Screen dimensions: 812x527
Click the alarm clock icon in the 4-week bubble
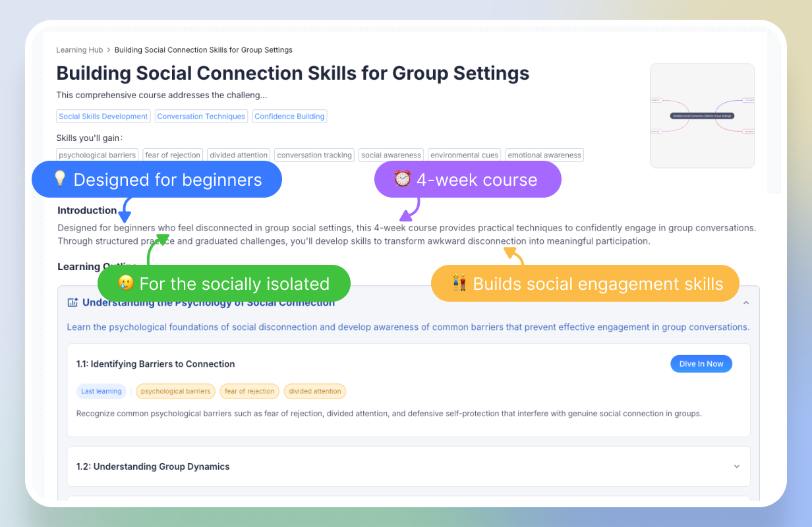point(402,179)
